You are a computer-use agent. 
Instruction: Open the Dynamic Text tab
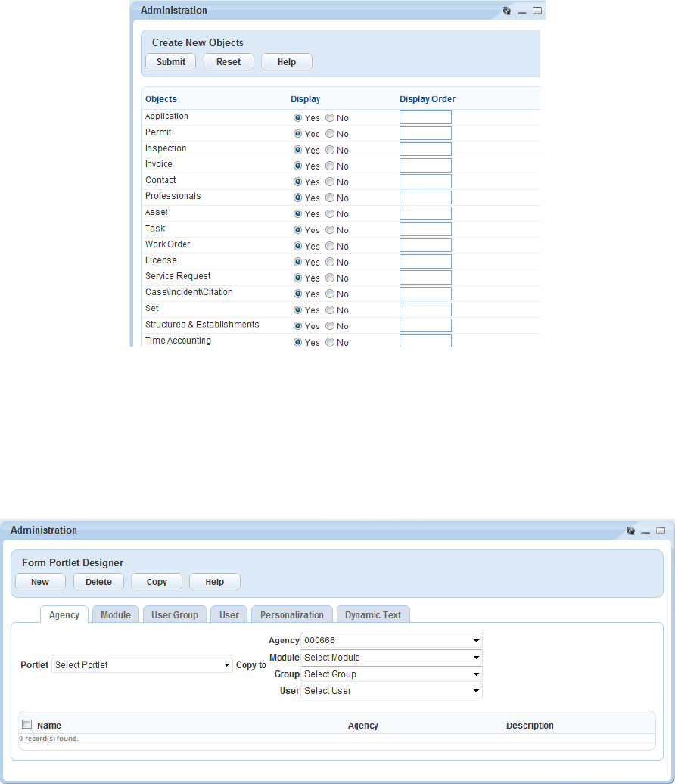click(x=373, y=615)
